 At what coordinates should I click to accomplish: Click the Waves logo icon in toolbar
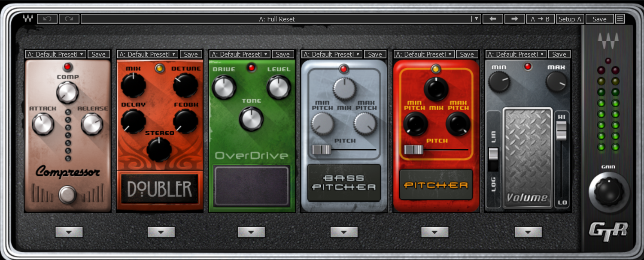[28, 19]
